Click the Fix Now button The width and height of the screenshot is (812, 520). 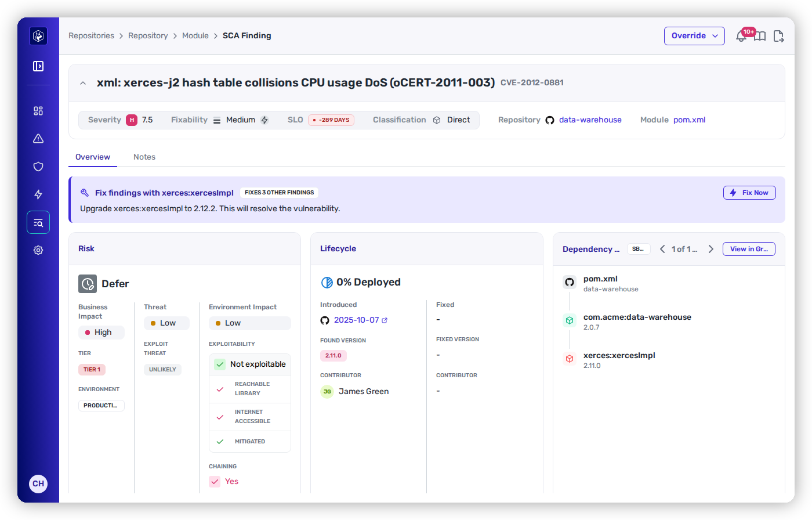[x=749, y=193]
